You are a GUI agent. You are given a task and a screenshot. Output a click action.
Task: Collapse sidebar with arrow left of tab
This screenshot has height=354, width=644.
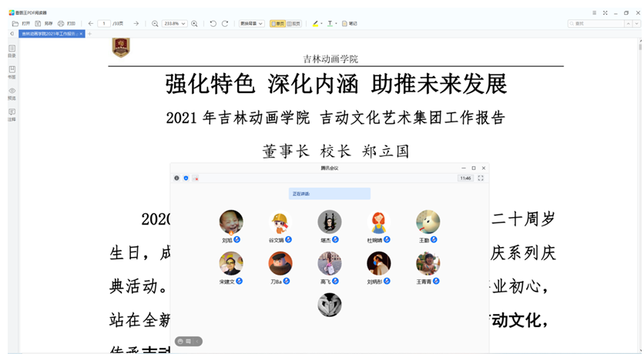point(12,34)
